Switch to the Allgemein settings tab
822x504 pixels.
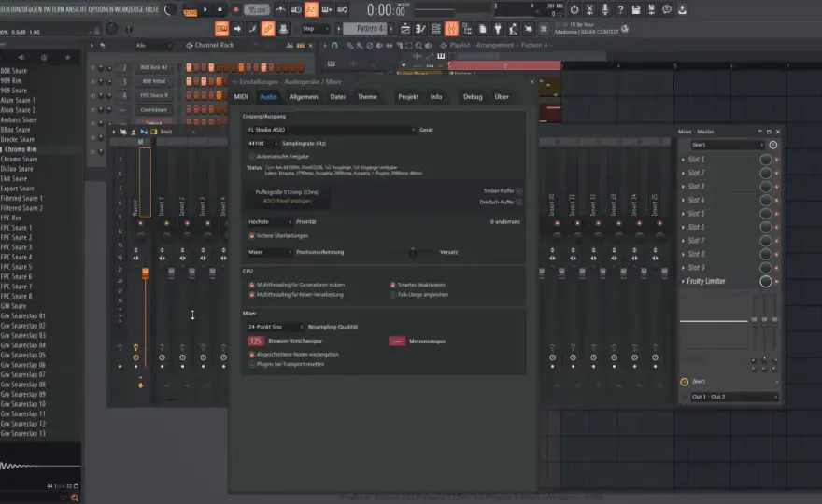(304, 97)
